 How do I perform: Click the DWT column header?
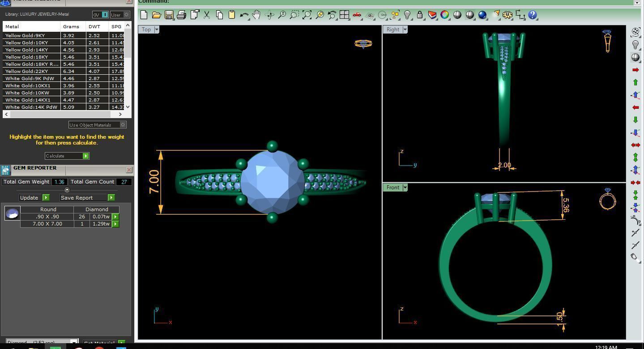click(x=97, y=26)
